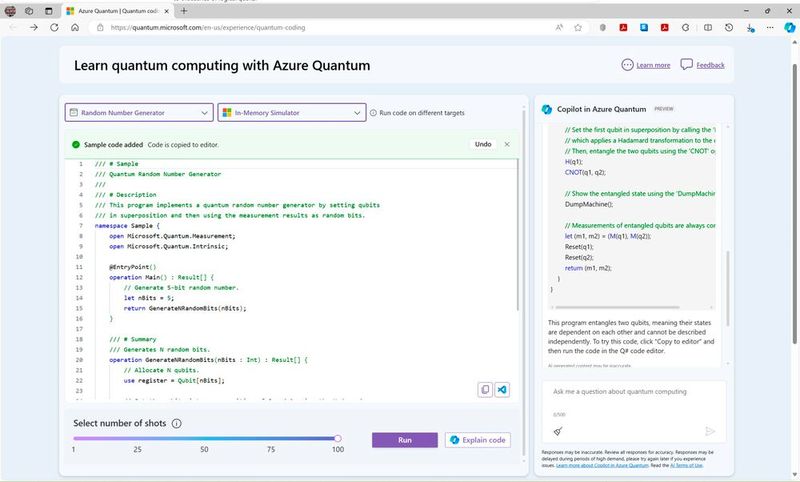The image size is (800, 482).
Task: Run the quantum code
Action: (405, 440)
